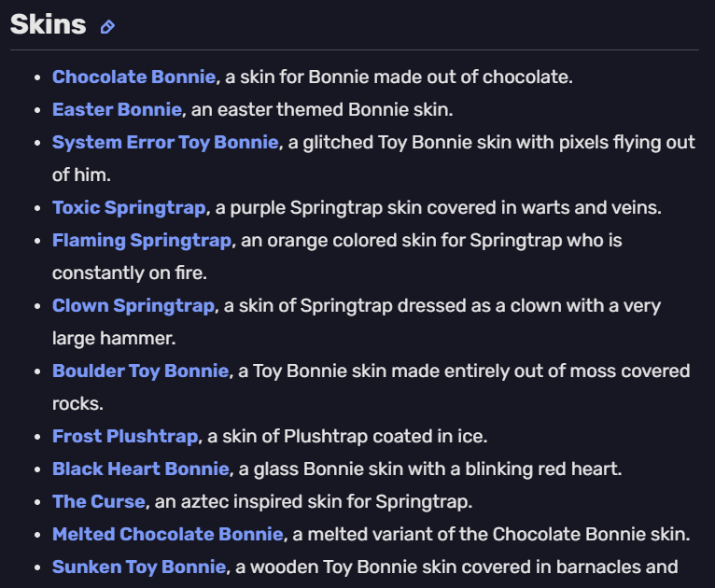Open the Chocolate Bonnie link
The width and height of the screenshot is (715, 588).
click(x=133, y=77)
